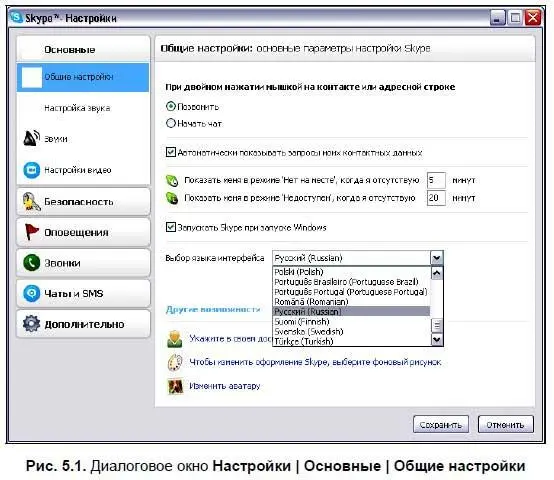The width and height of the screenshot is (554, 480).
Task: Maximize the Skype settings window
Action: tap(515, 17)
